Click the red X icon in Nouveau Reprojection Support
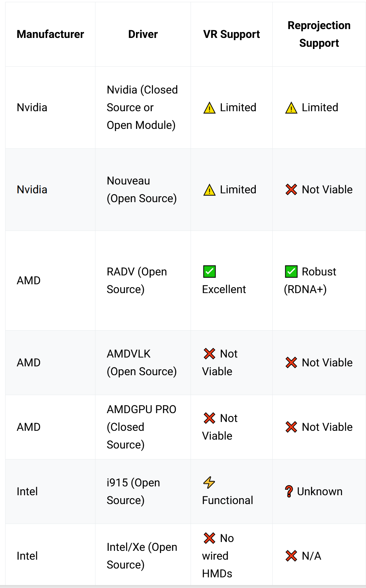Image resolution: width=366 pixels, height=588 pixels. pos(291,190)
